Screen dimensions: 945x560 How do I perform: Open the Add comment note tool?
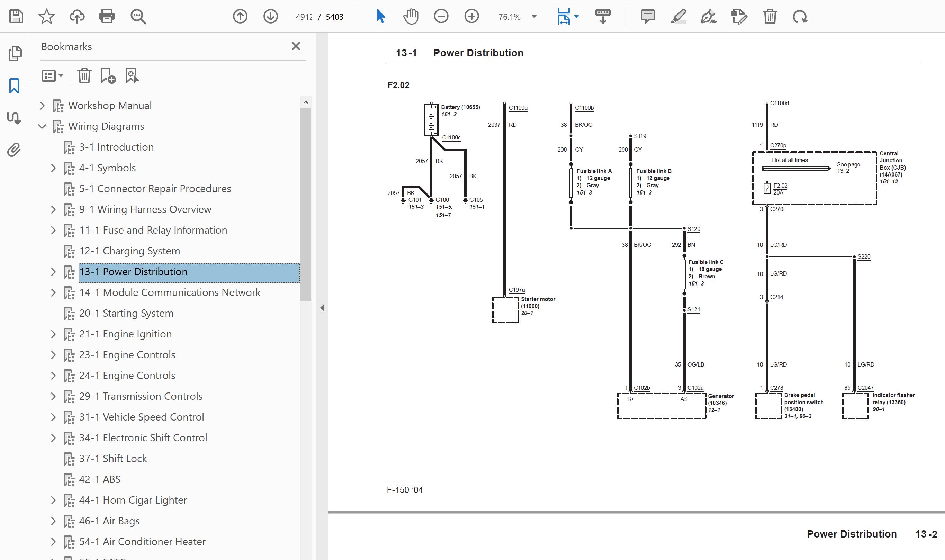point(648,17)
